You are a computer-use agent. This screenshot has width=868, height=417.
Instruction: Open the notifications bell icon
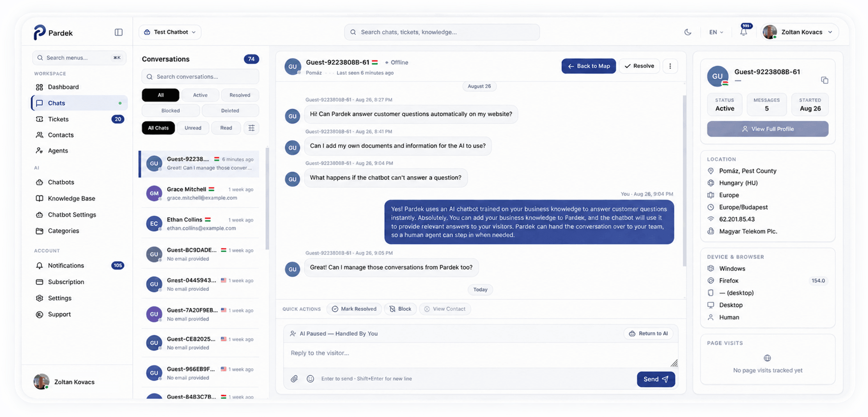743,32
